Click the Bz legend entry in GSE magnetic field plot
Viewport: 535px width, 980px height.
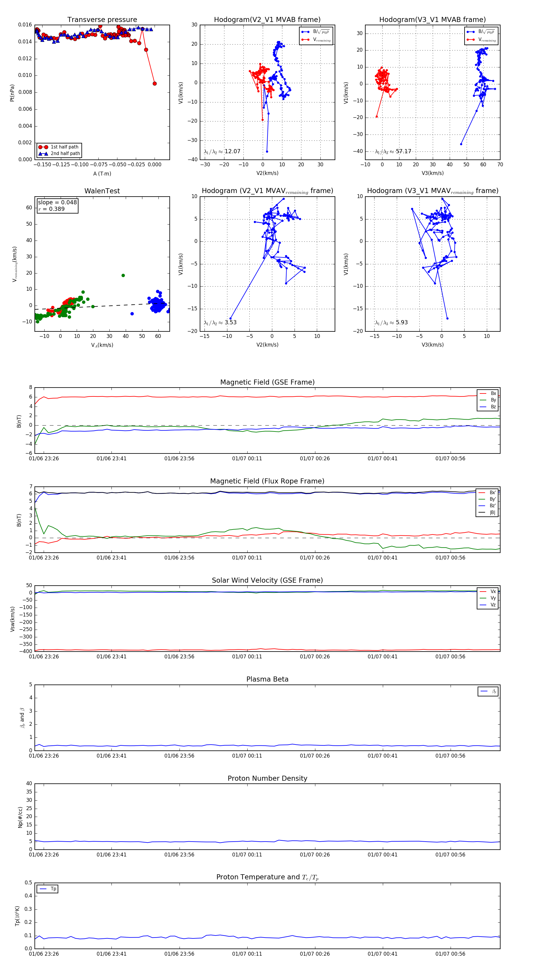click(x=488, y=407)
